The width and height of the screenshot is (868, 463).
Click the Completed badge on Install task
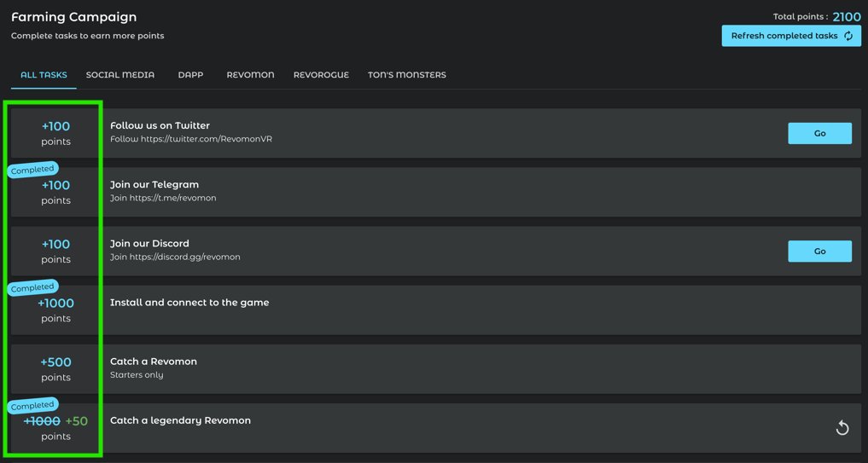tap(32, 287)
